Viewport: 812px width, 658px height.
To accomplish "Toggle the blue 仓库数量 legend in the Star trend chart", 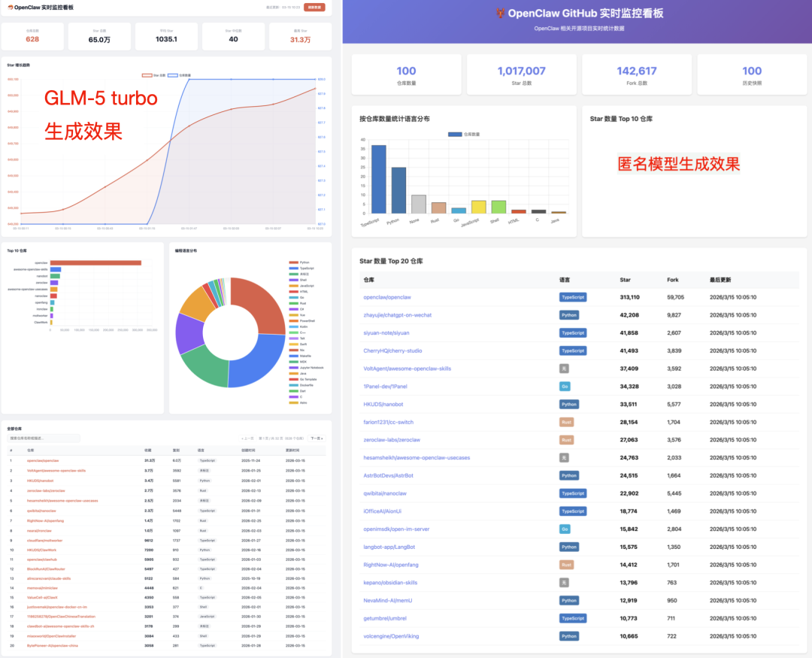I will point(179,75).
